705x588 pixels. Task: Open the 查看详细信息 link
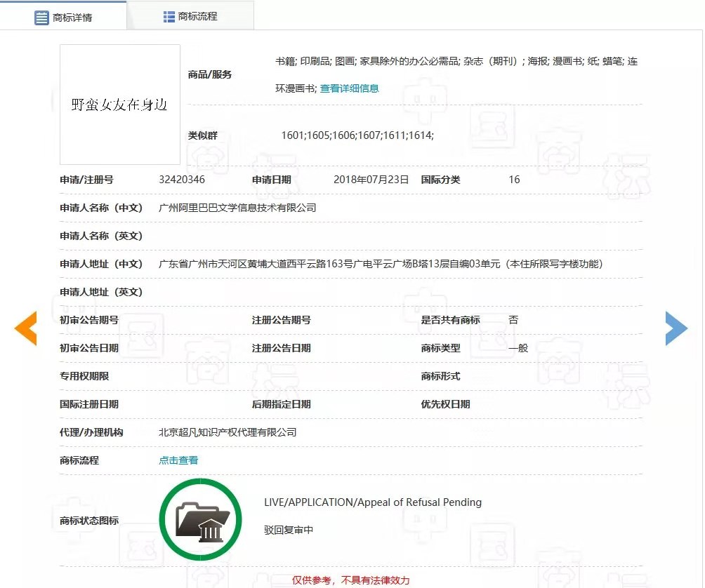click(350, 88)
